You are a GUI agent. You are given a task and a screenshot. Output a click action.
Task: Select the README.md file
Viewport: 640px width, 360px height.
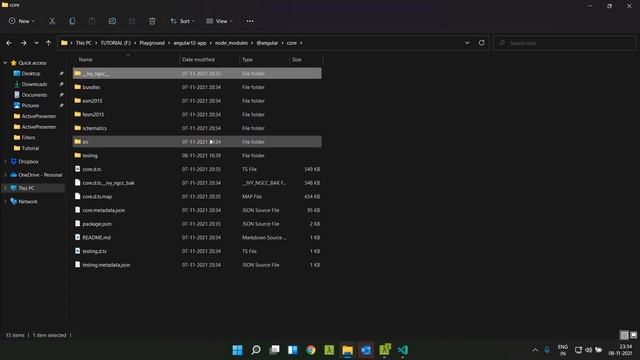[x=197, y=238]
